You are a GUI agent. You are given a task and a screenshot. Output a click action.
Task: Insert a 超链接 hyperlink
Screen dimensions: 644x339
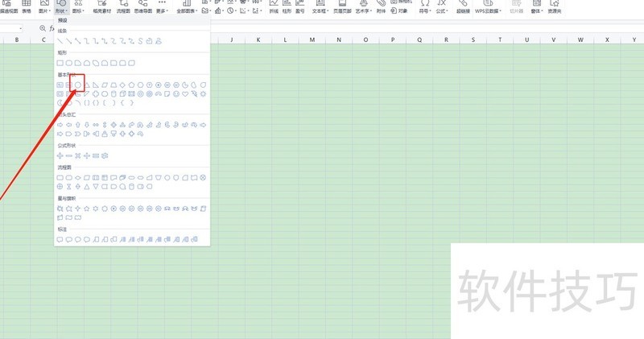click(464, 7)
